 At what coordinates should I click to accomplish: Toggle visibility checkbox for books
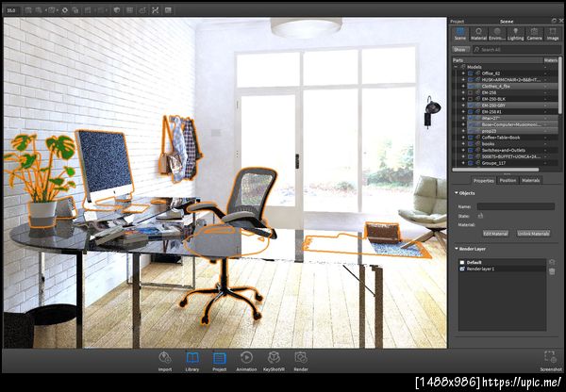click(471, 144)
